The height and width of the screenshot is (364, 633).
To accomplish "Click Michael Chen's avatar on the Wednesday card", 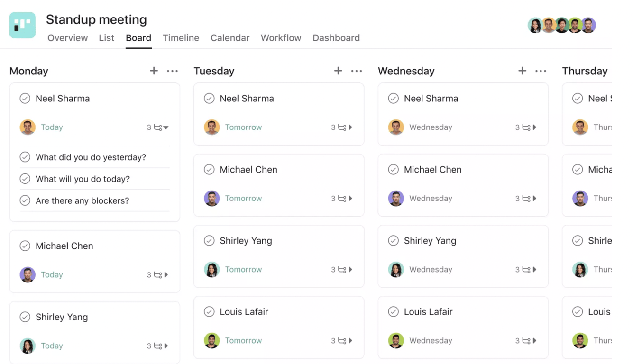I will (396, 198).
